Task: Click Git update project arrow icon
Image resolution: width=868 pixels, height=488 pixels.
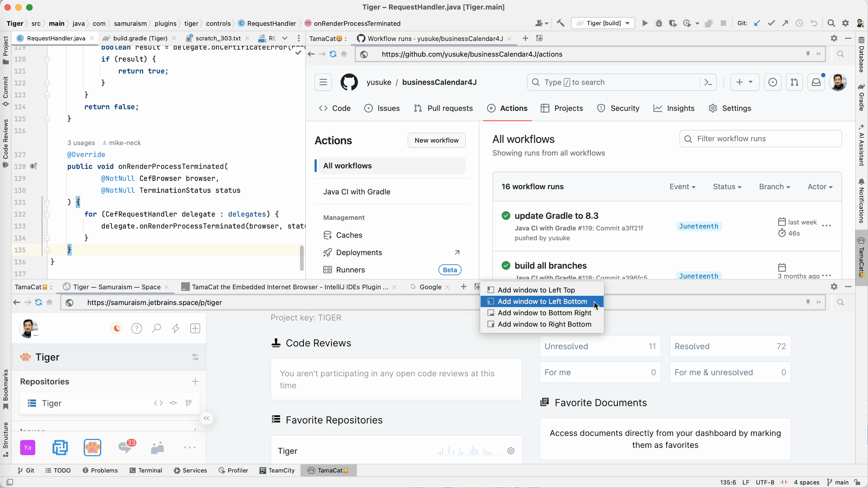Action: [x=757, y=23]
